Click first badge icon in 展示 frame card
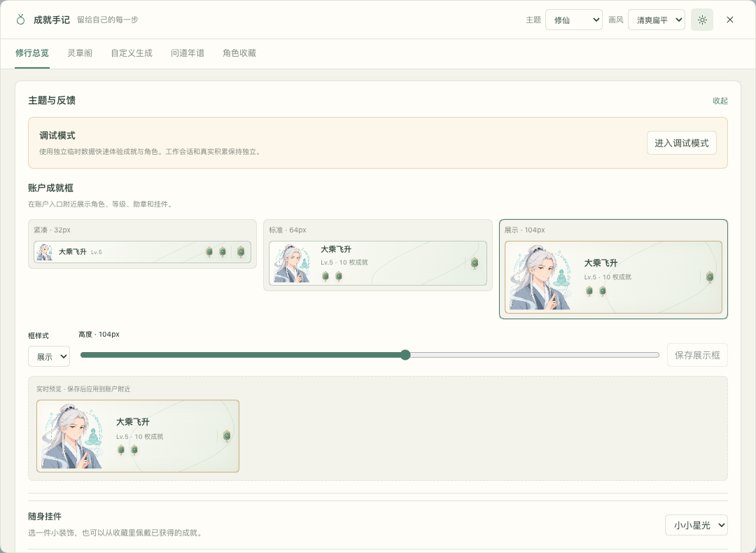The width and height of the screenshot is (756, 553). [589, 290]
